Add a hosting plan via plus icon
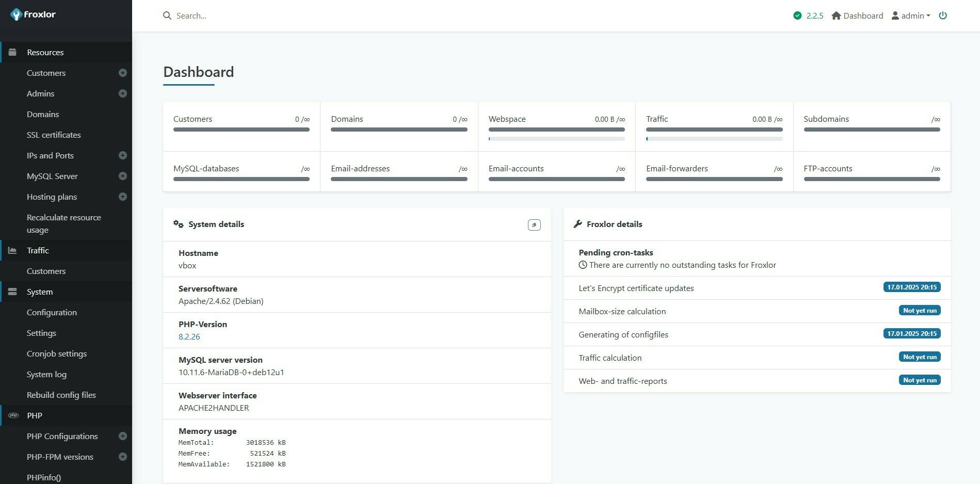The image size is (980, 484). pos(123,197)
